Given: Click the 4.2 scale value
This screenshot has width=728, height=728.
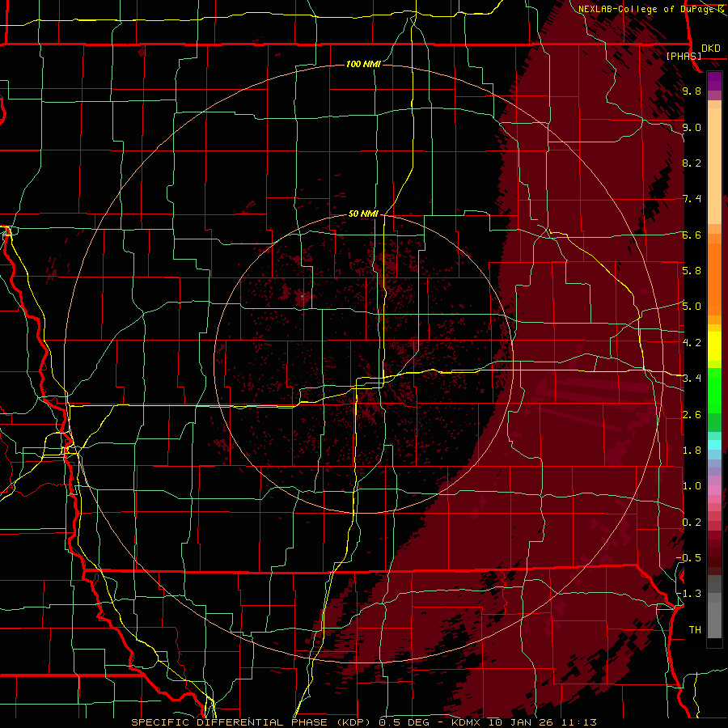Looking at the screenshot, I should [692, 343].
